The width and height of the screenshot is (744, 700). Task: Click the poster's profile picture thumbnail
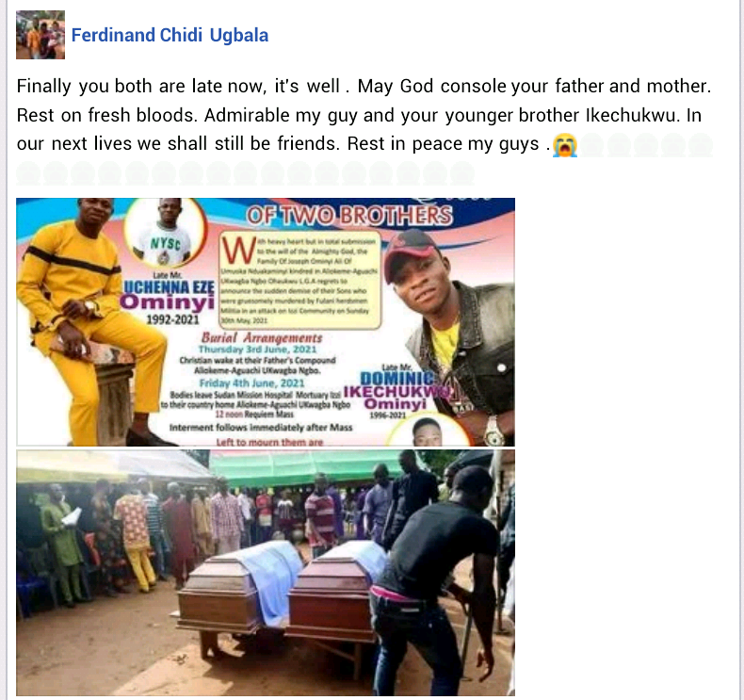pos(40,35)
